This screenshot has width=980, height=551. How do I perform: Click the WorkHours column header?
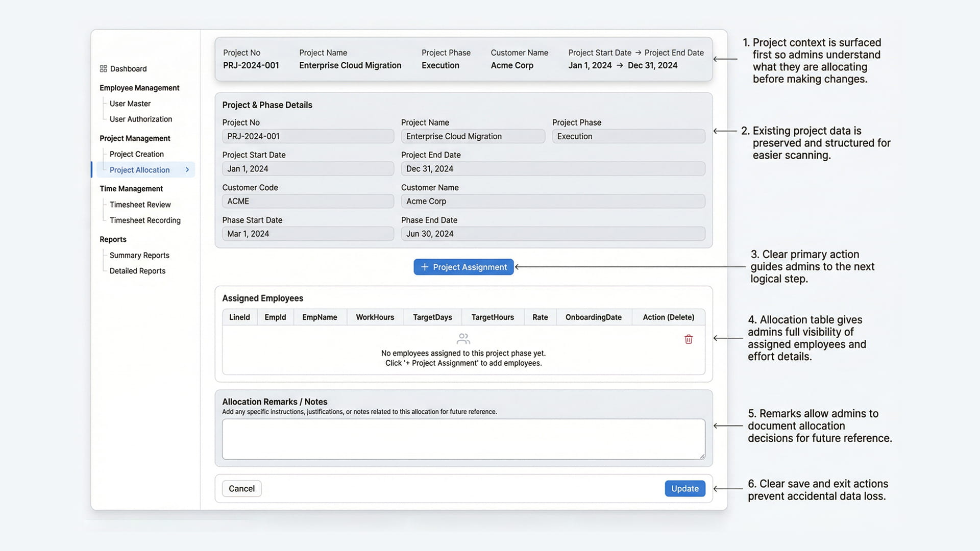click(375, 317)
